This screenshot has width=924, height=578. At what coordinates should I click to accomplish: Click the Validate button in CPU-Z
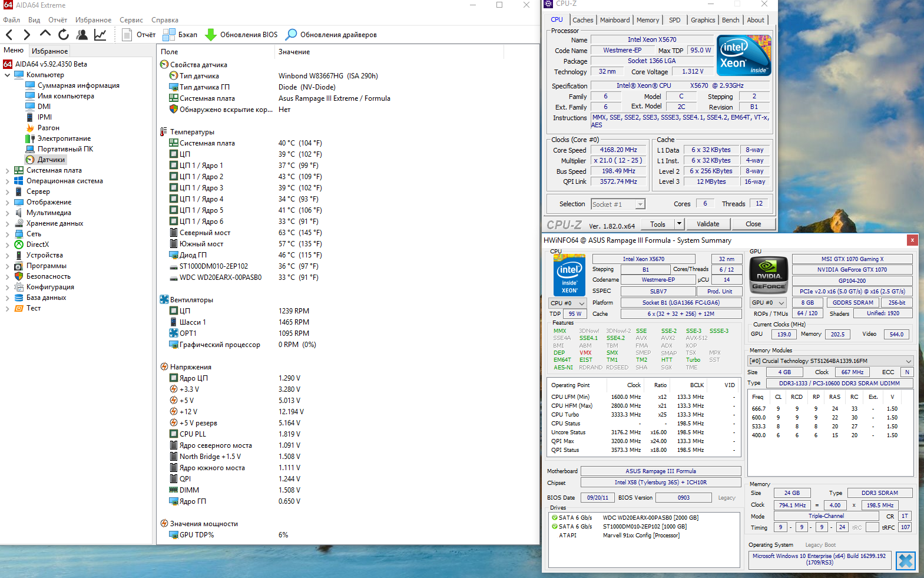pyautogui.click(x=707, y=224)
